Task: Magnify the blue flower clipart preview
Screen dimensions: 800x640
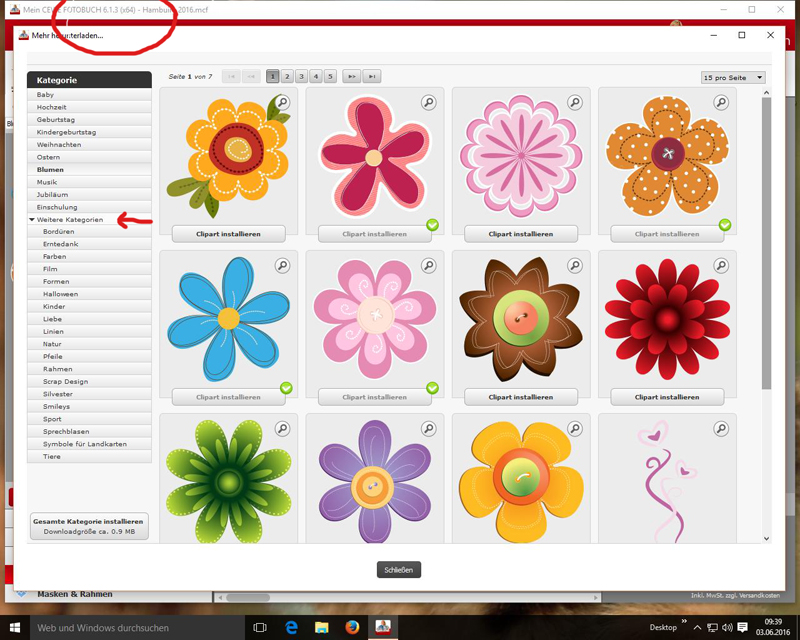Action: (282, 265)
